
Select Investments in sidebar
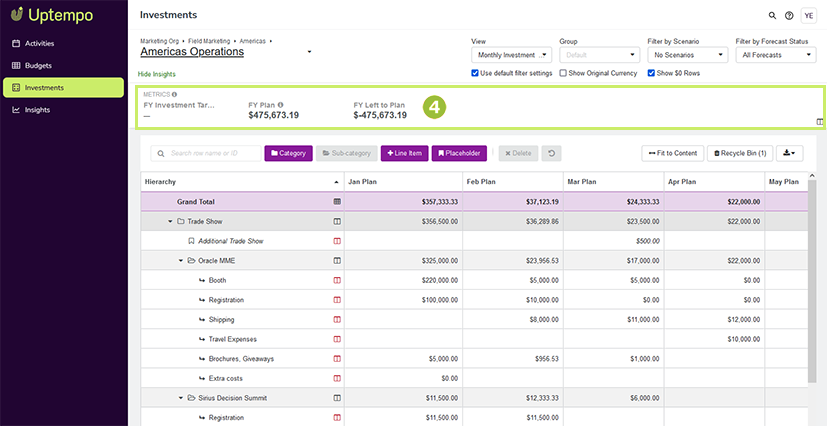click(63, 88)
